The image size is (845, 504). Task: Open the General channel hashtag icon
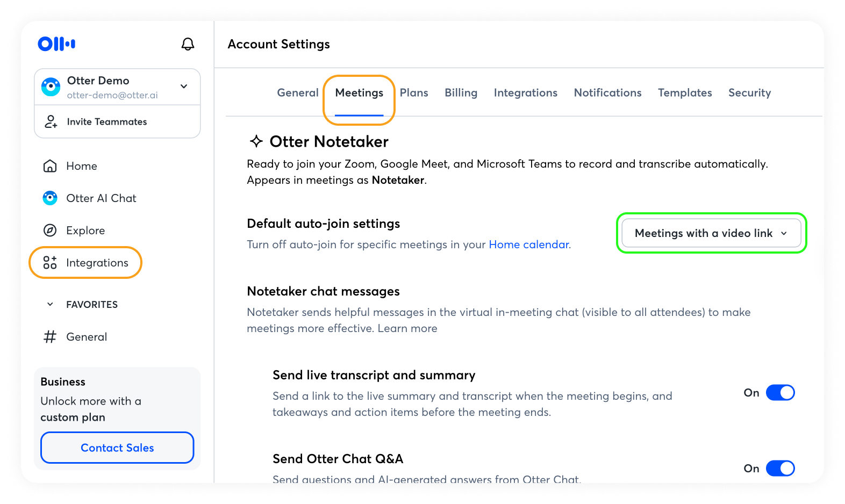(50, 337)
